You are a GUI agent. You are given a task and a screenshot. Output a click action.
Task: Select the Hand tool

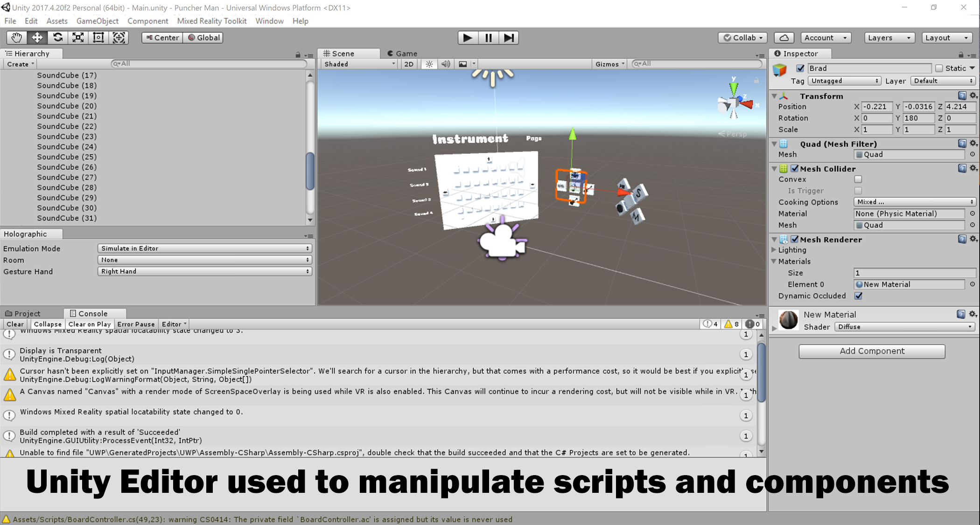[x=16, y=38]
